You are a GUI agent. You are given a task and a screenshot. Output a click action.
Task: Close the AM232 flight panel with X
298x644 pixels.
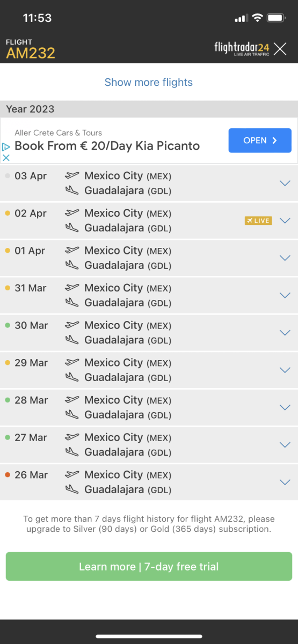click(x=280, y=49)
